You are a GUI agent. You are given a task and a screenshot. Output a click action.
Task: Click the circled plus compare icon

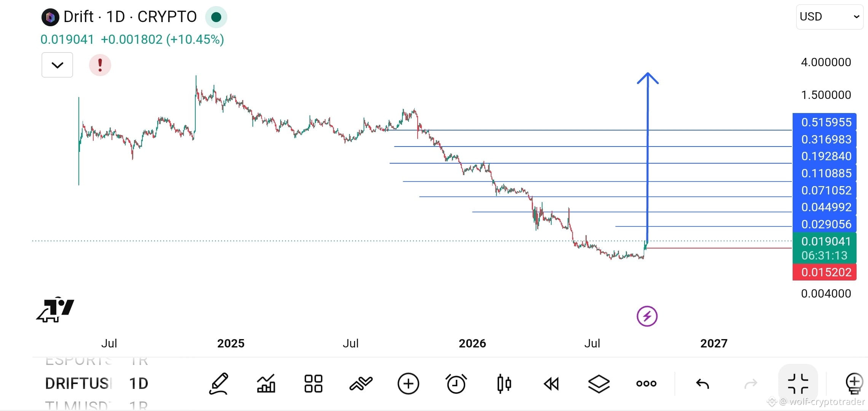[408, 384]
